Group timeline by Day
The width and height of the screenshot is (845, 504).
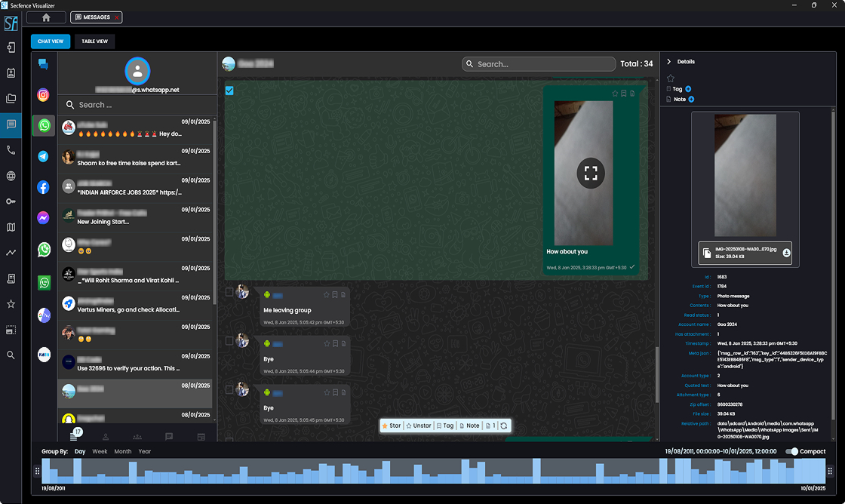tap(80, 452)
